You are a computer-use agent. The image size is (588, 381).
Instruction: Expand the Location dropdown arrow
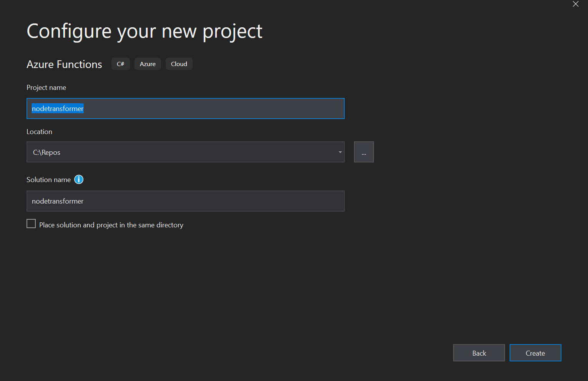[x=340, y=152]
